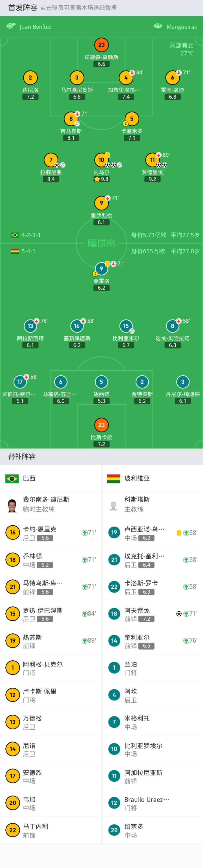
Task: Open Raphinha's number 7 player circle
Action: 51,160
